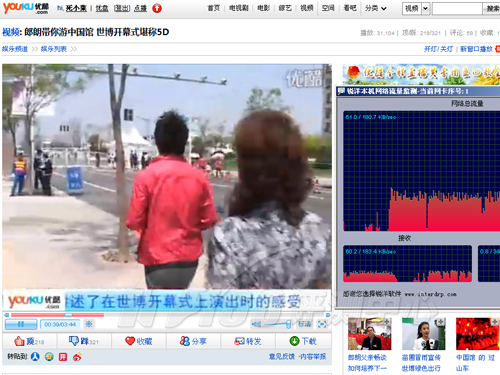500x375 pixels.
Task: Open the 看吧 nav tab
Action: pyautogui.click(x=350, y=8)
